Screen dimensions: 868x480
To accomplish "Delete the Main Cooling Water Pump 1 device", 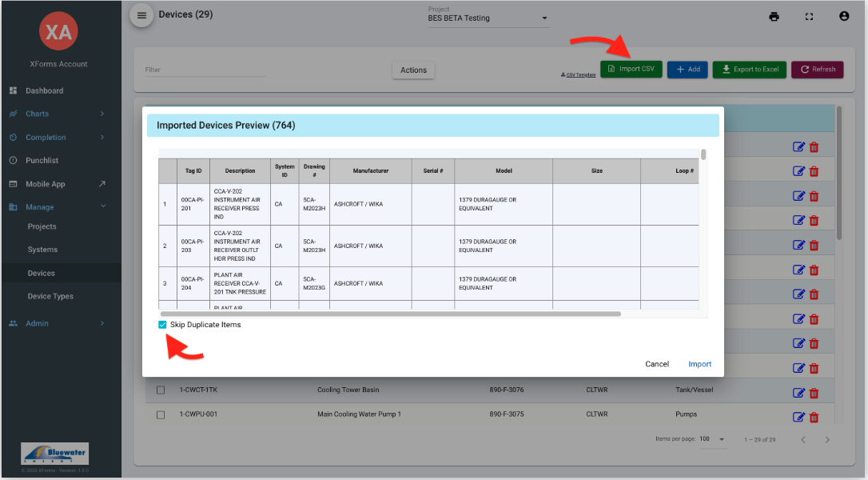I will [814, 417].
